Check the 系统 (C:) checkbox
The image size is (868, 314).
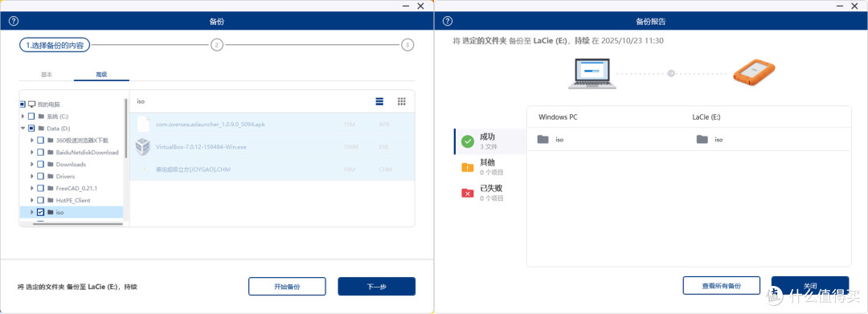tap(31, 116)
